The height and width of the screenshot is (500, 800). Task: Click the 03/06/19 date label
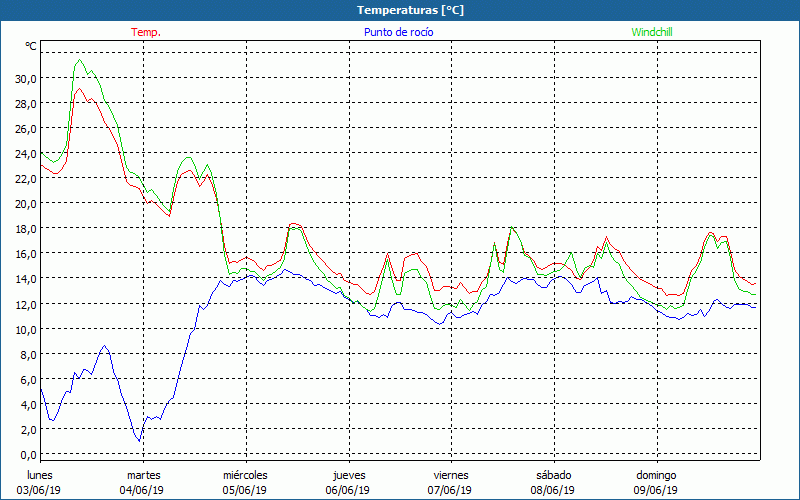click(39, 490)
